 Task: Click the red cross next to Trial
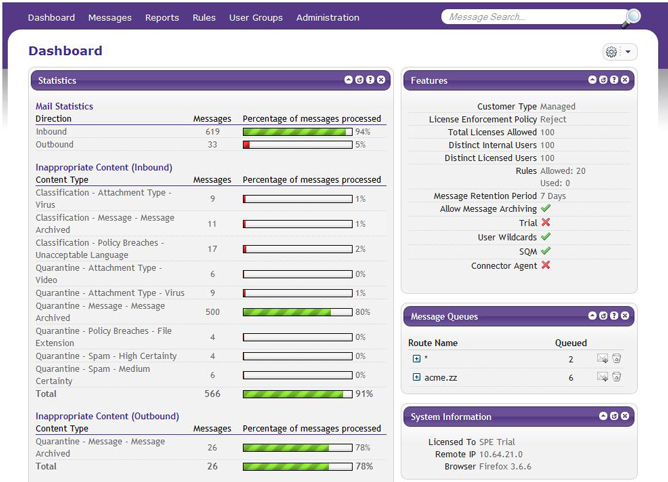546,222
